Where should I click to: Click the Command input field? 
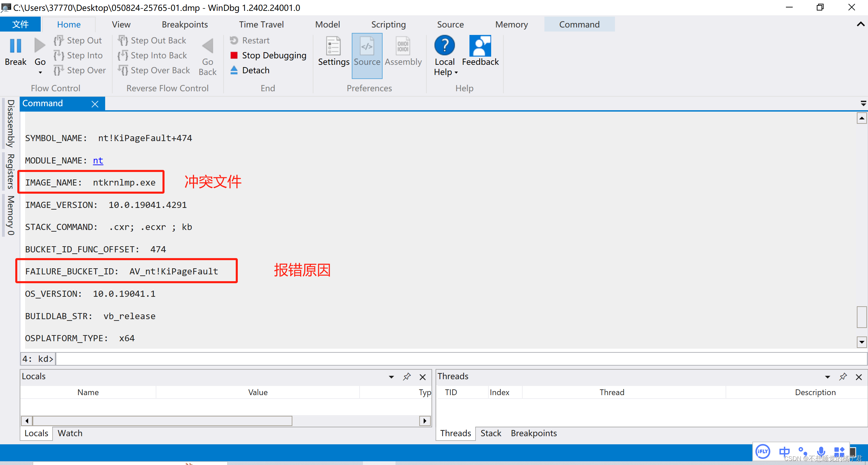[448, 359]
